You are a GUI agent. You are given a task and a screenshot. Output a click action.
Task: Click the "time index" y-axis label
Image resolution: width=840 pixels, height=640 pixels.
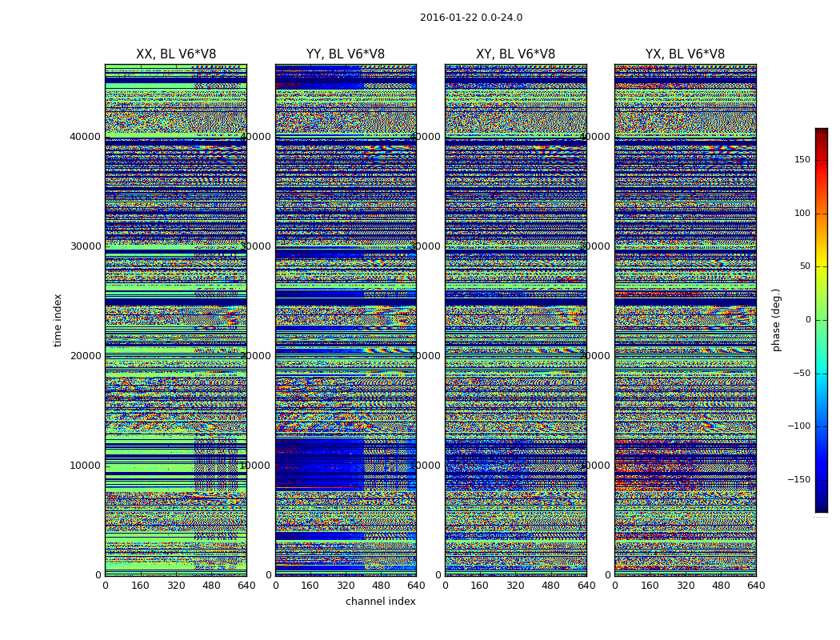(58, 320)
